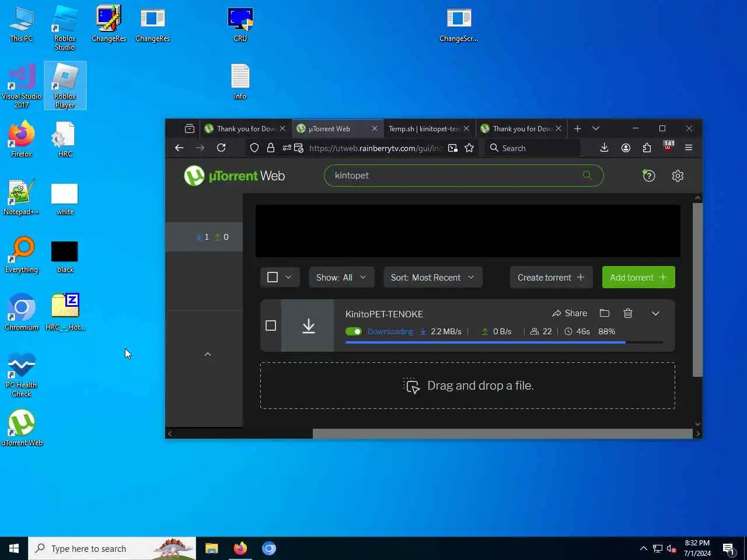Select the CRU desktop icon
Screen dimensions: 747x560
click(240, 24)
